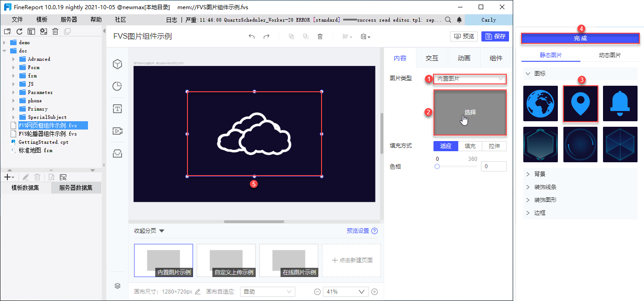Open the 3D cube component category
The height and width of the screenshot is (301, 644).
(117, 64)
